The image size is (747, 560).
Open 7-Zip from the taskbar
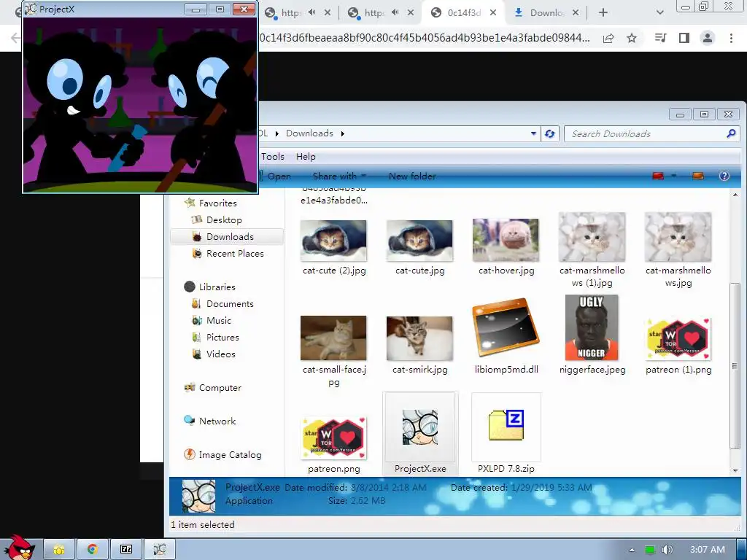(126, 550)
